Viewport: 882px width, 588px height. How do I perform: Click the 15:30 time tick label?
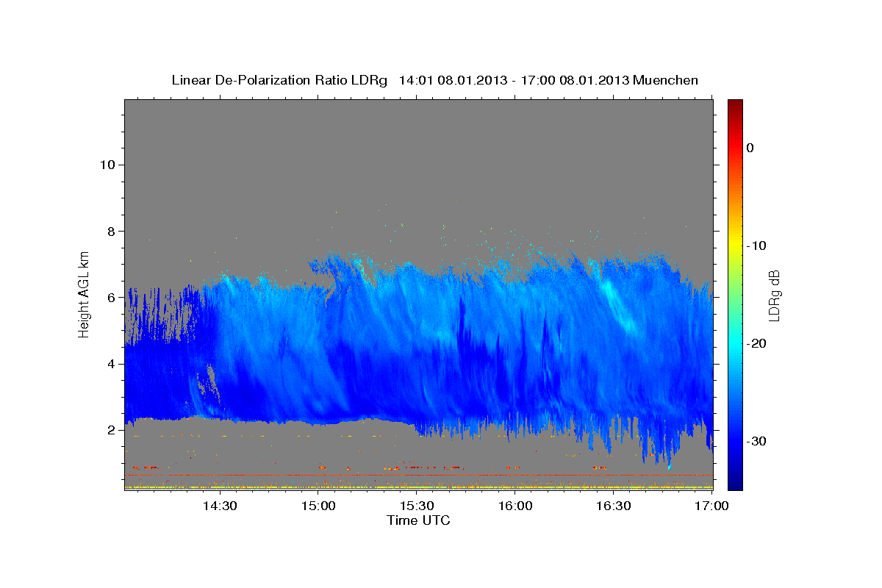tap(417, 506)
